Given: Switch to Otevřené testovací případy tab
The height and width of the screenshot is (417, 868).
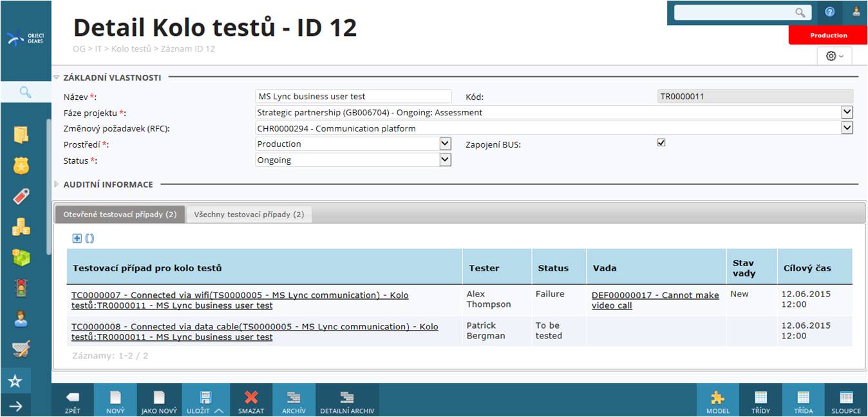Looking at the screenshot, I should click(120, 215).
